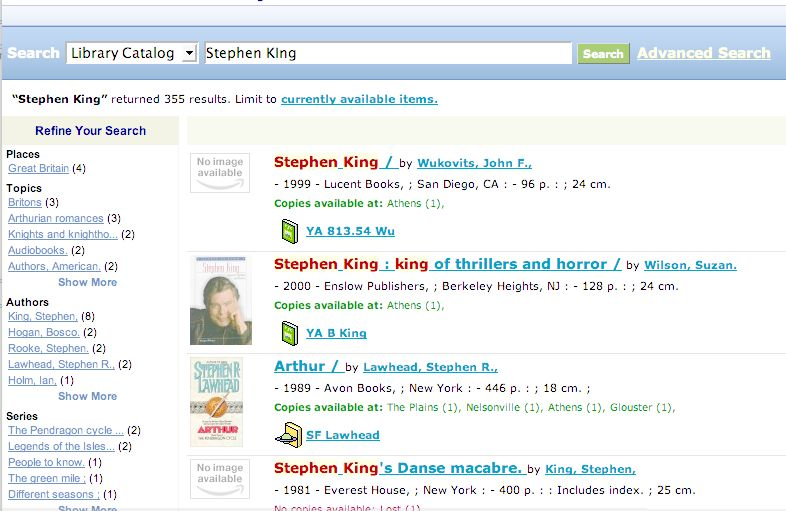Expand Topics list with Show More
The width and height of the screenshot is (786, 511).
pyautogui.click(x=87, y=282)
